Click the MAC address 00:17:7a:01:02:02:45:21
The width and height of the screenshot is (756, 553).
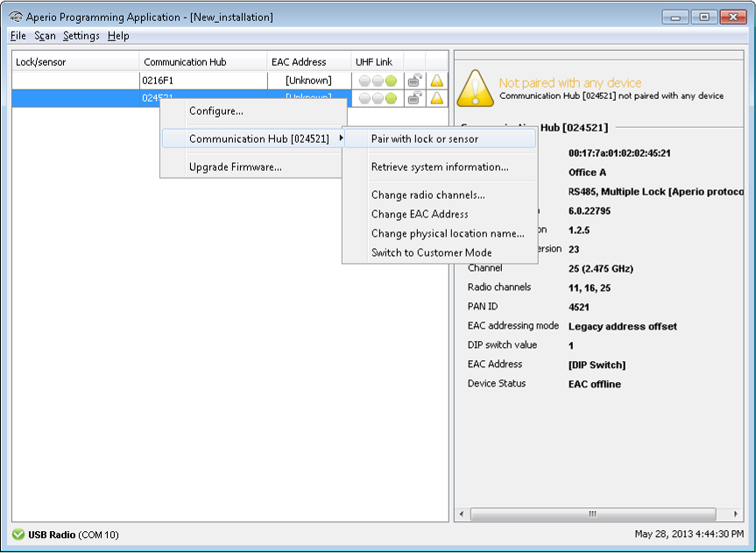(619, 153)
